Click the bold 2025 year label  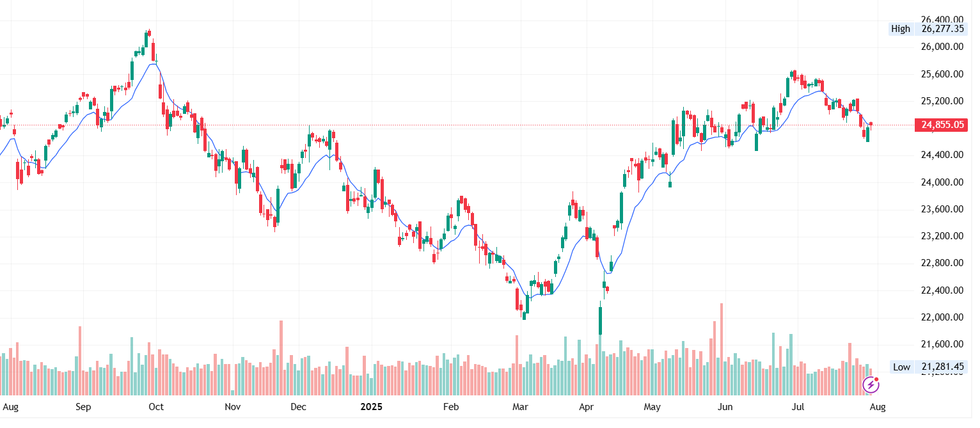click(371, 406)
